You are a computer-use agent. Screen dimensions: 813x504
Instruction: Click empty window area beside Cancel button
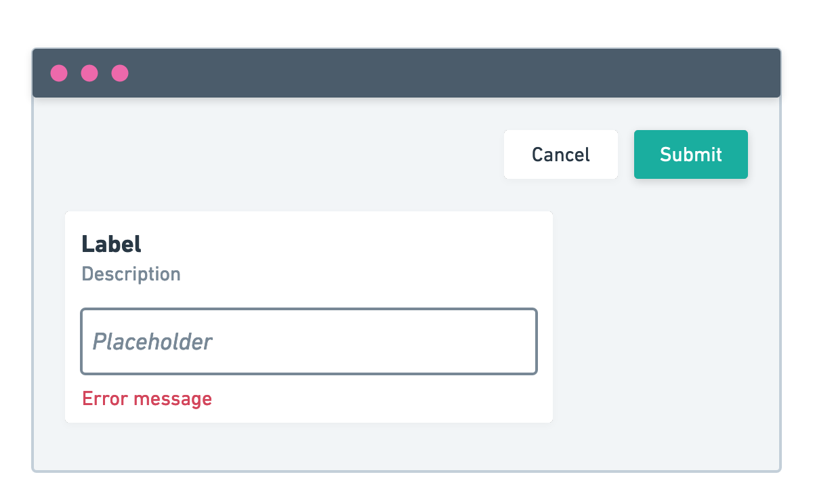click(x=271, y=154)
